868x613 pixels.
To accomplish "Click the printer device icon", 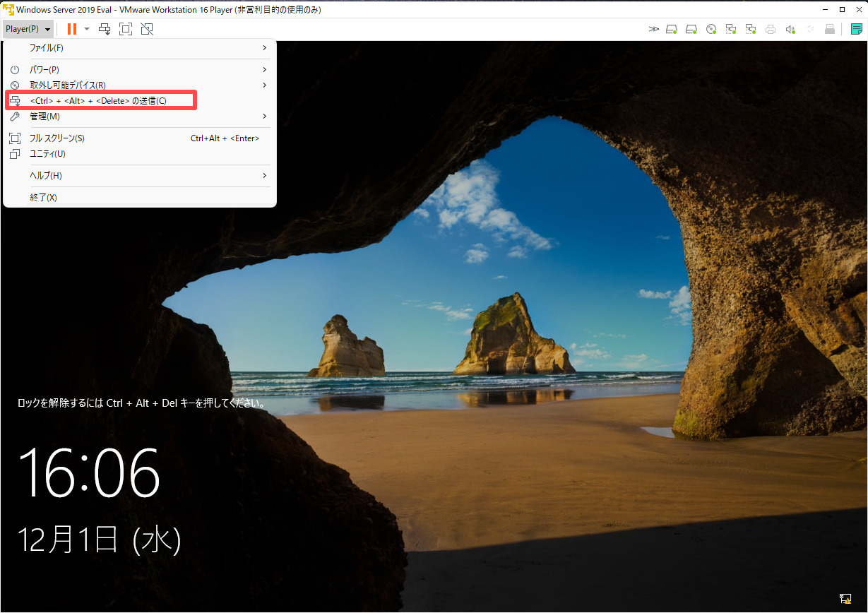I will tap(770, 29).
